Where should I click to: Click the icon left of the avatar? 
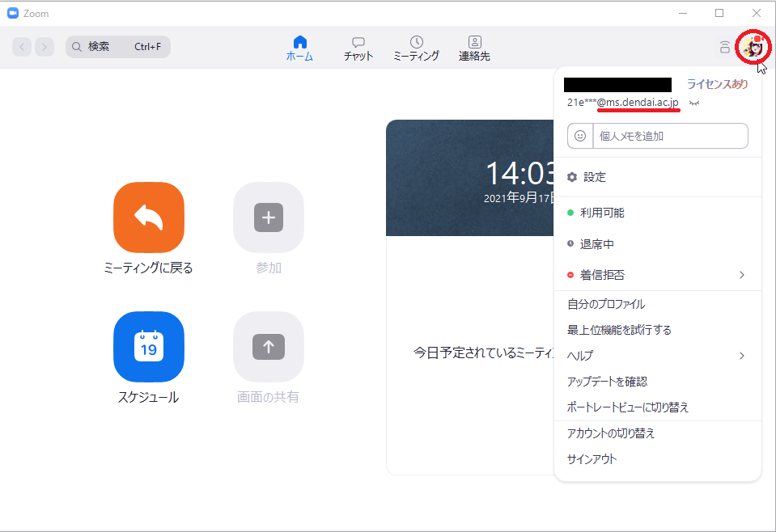coord(724,47)
